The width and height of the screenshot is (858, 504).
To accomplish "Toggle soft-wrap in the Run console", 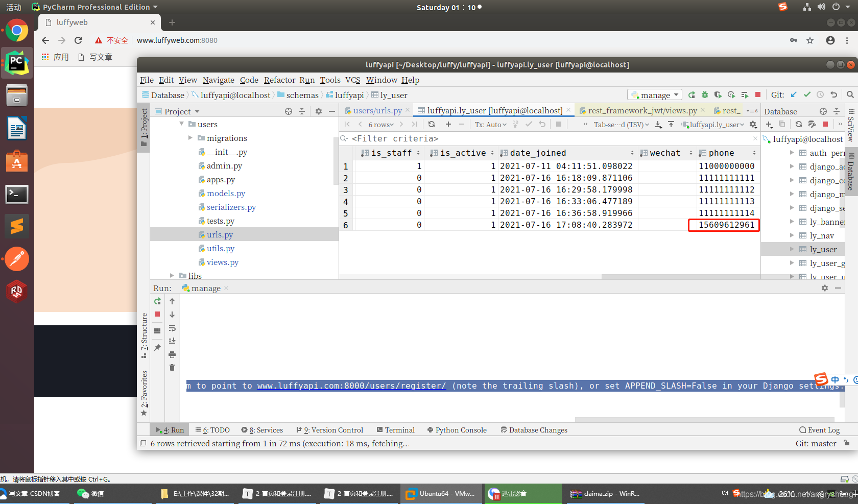I will coord(172,328).
